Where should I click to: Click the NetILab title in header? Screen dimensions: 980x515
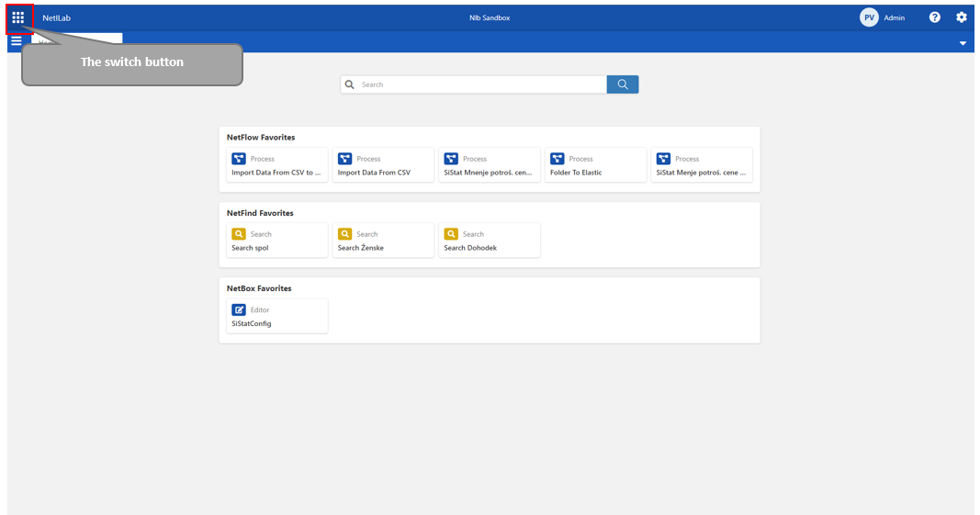tap(56, 17)
